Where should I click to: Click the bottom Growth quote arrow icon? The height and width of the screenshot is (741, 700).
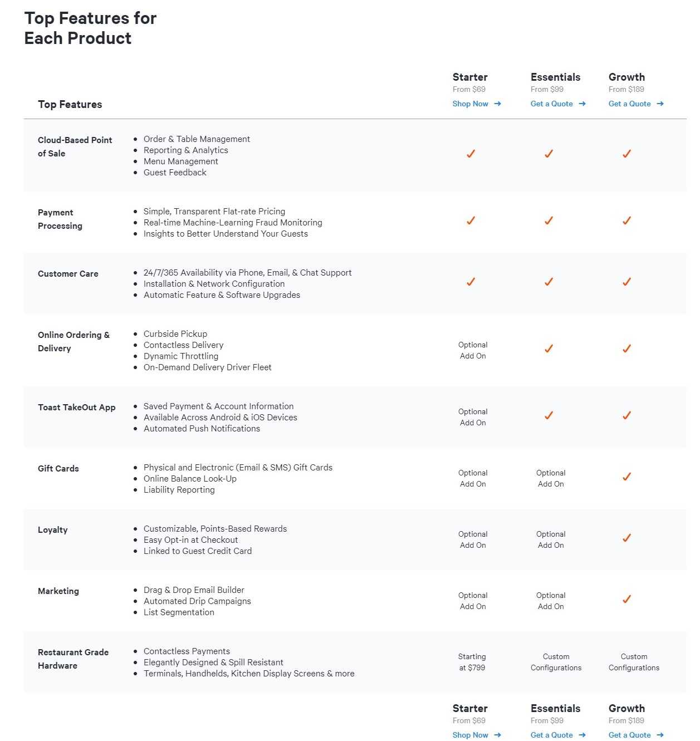[660, 735]
